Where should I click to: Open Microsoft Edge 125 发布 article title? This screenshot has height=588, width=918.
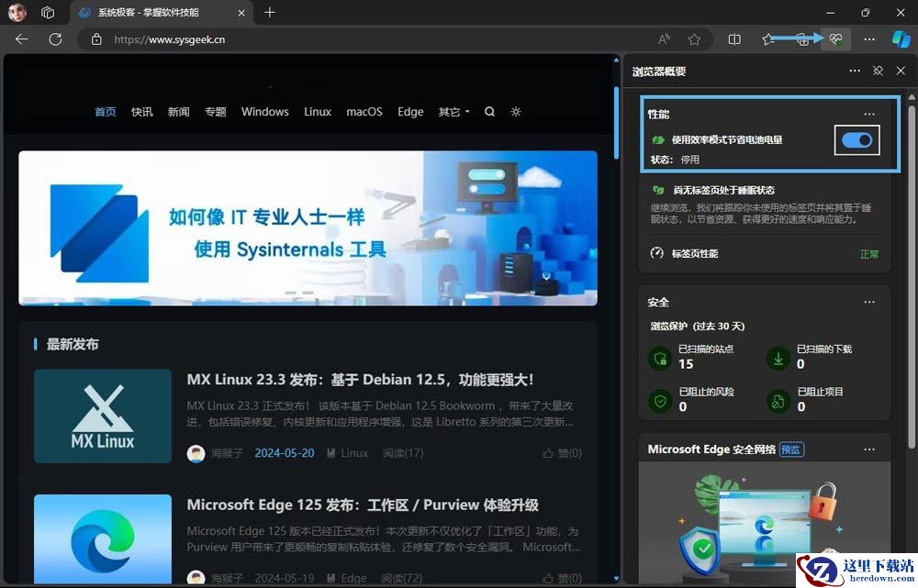click(x=363, y=505)
